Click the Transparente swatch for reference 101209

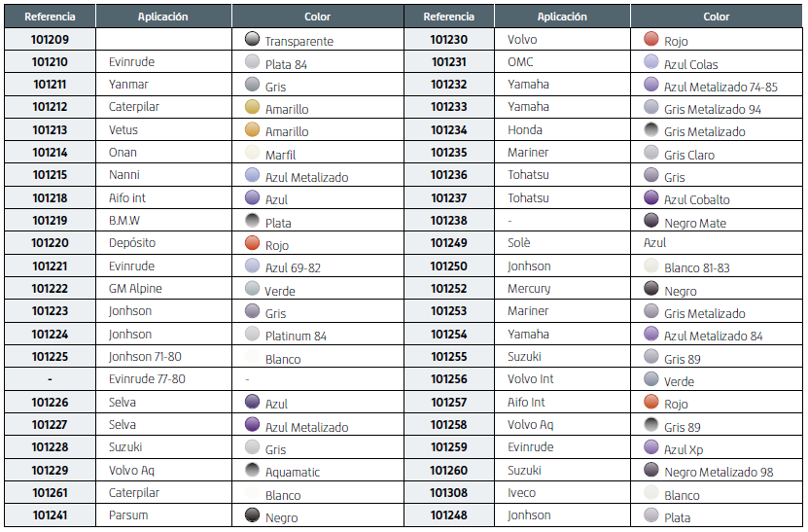point(253,39)
